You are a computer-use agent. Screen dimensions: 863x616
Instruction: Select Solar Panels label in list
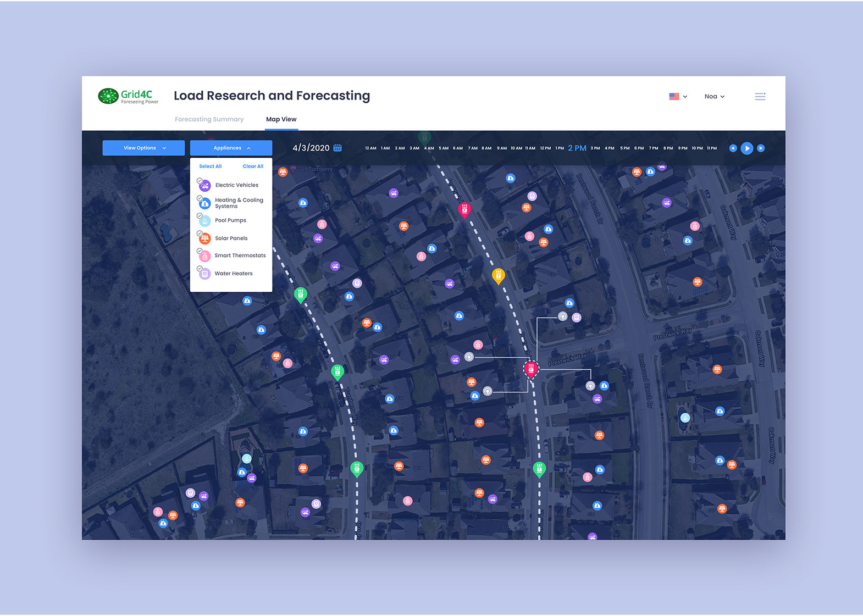[x=231, y=238]
